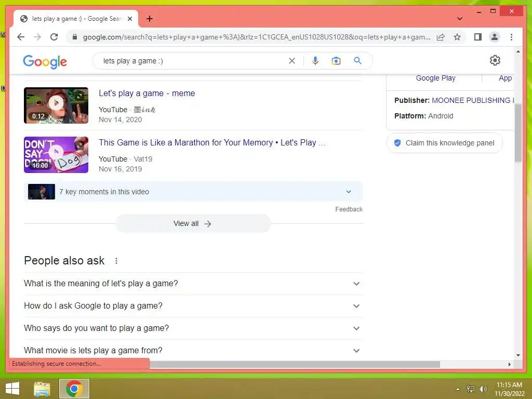Open Google quick settings gear
Image resolution: width=532 pixels, height=399 pixels.
[x=495, y=60]
